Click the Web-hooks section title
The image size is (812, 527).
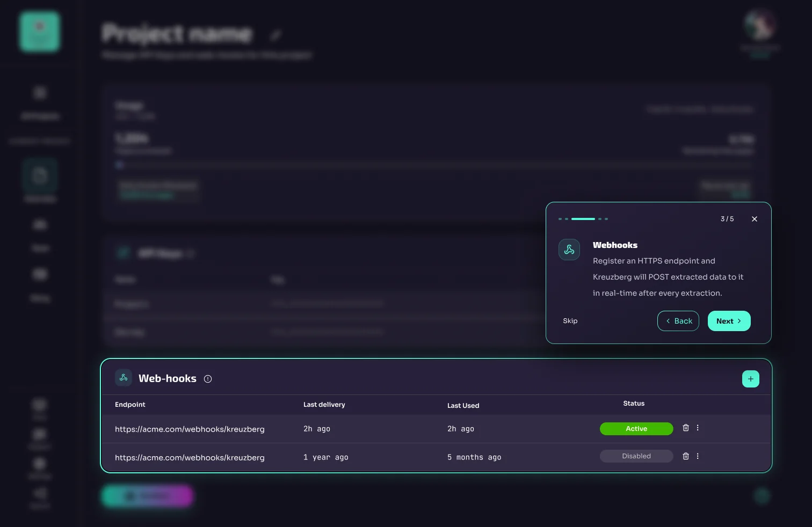coord(168,378)
